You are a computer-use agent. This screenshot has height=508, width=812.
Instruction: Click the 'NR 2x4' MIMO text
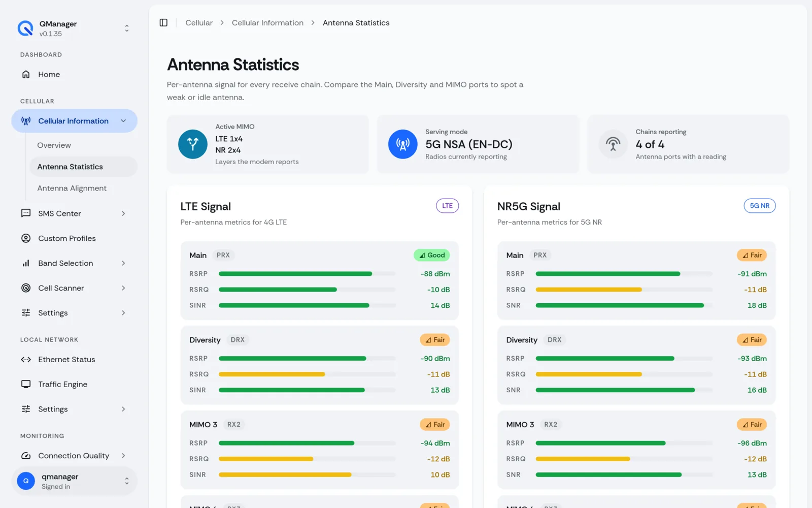point(228,150)
